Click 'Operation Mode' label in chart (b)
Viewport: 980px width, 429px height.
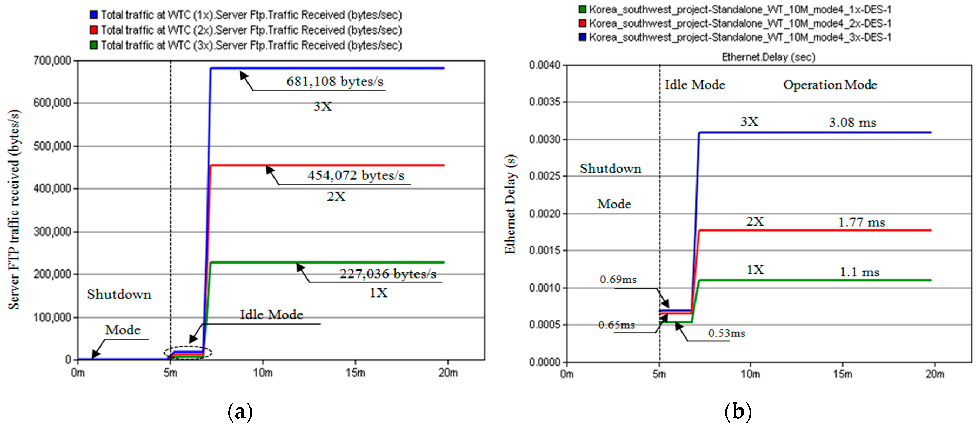click(x=830, y=85)
